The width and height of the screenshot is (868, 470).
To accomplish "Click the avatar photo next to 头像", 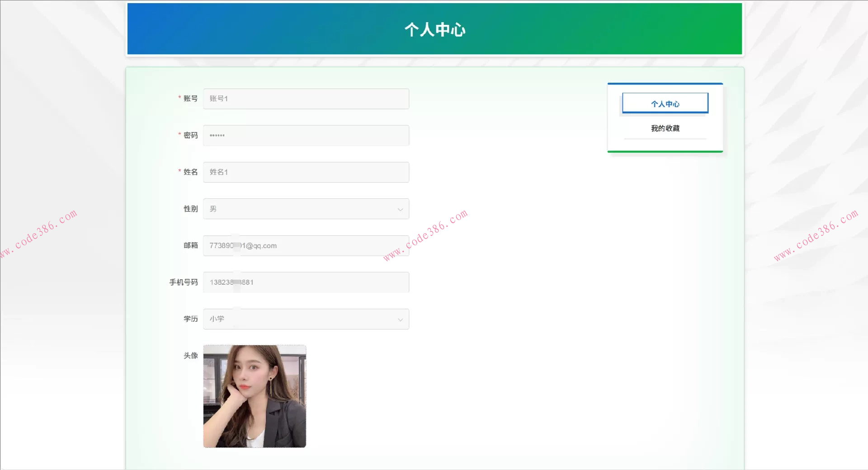I will click(255, 396).
